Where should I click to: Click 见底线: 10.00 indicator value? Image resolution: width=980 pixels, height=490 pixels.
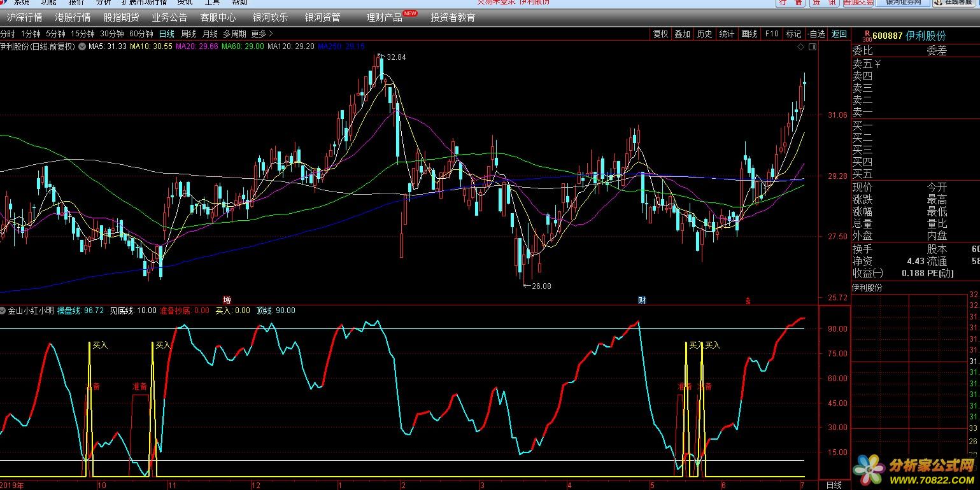[133, 311]
